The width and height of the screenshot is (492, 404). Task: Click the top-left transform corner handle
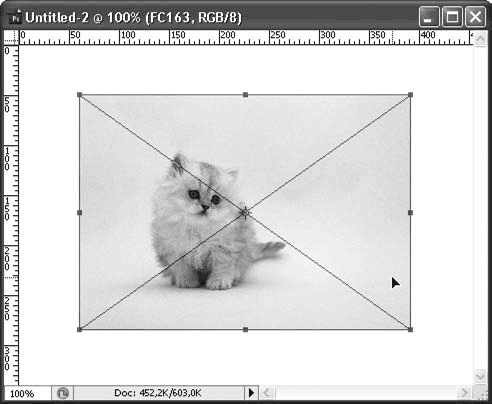(79, 95)
